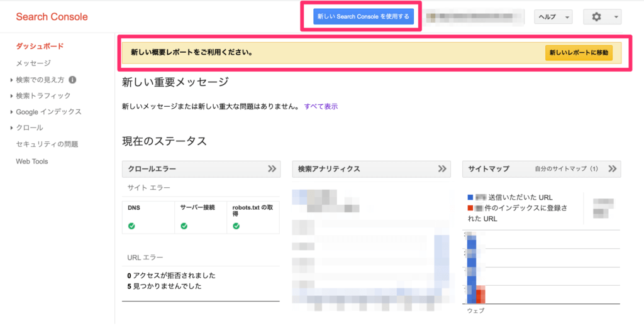Click the DNS green check status icon

click(131, 226)
